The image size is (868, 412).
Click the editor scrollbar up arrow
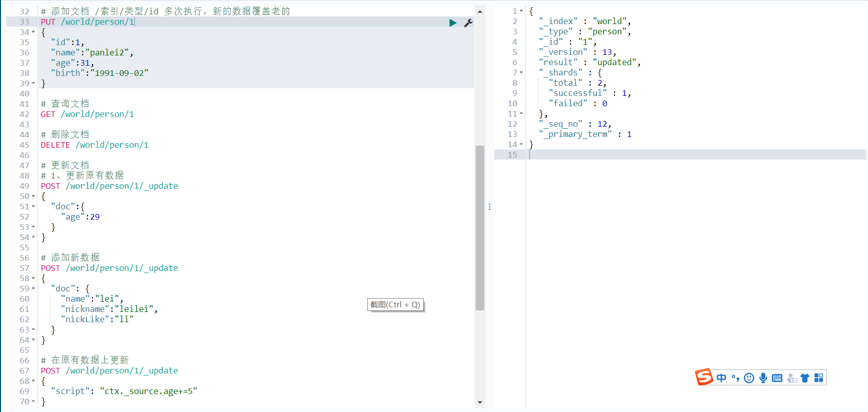(480, 11)
